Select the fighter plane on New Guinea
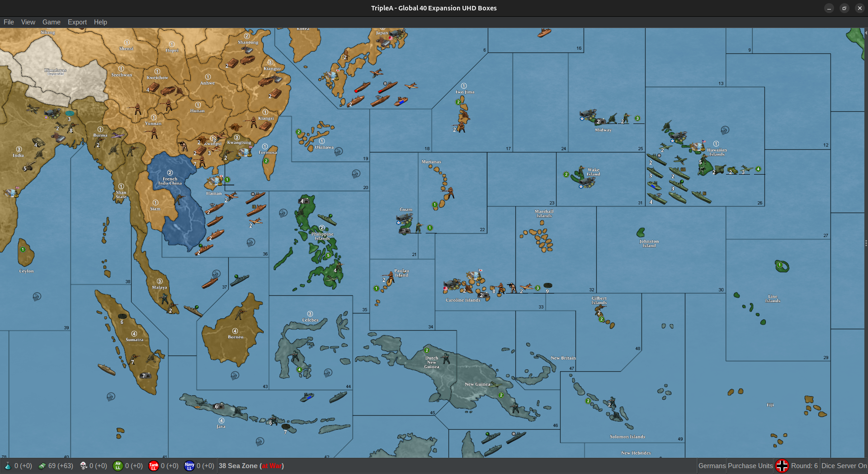 (496, 385)
